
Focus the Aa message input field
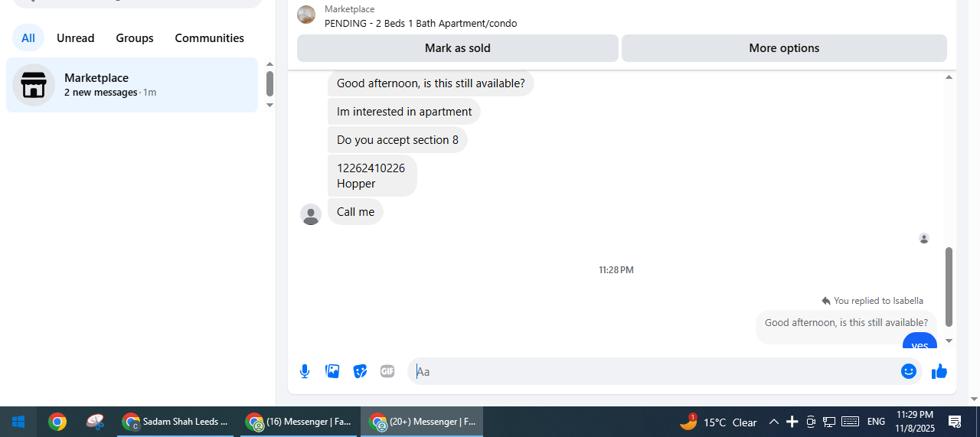tap(652, 371)
